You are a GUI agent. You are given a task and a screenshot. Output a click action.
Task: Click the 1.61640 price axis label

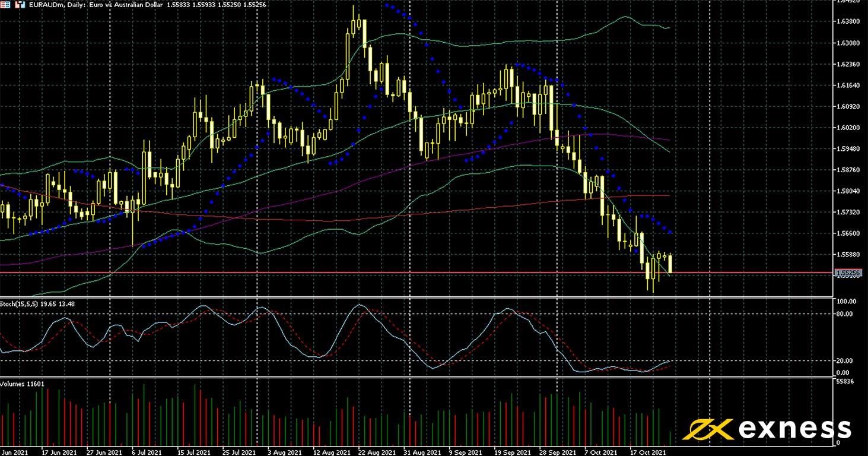(847, 85)
